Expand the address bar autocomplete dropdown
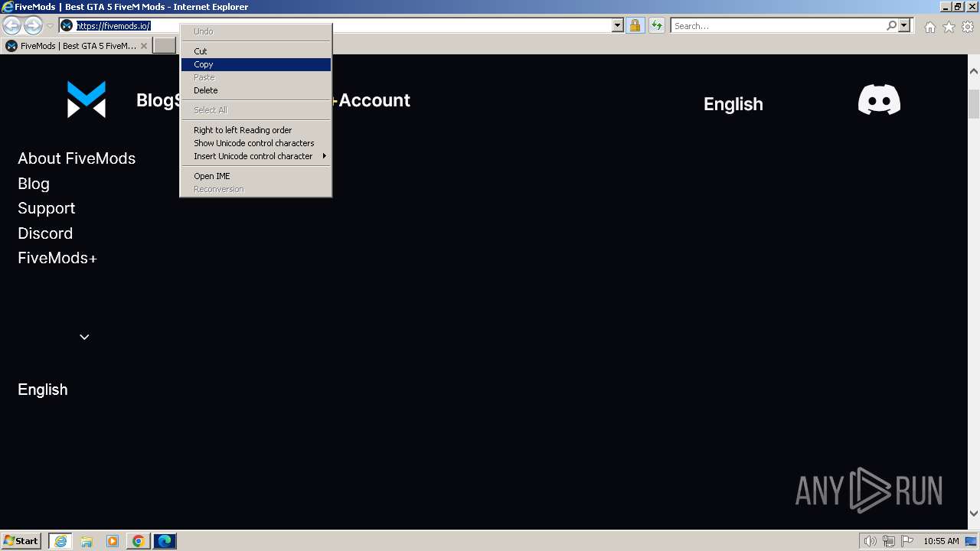Image resolution: width=980 pixels, height=551 pixels. click(618, 26)
